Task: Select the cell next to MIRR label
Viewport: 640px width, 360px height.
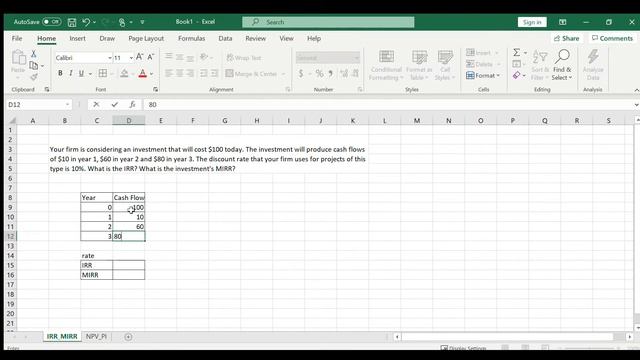Action: coord(129,275)
